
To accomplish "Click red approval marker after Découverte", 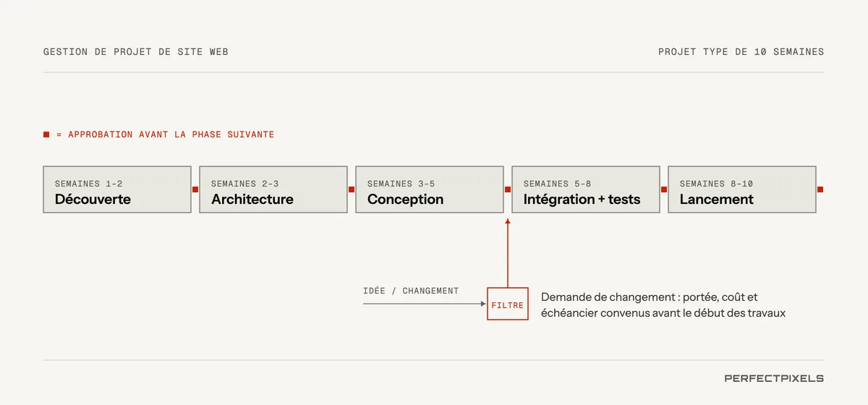I will (x=195, y=189).
